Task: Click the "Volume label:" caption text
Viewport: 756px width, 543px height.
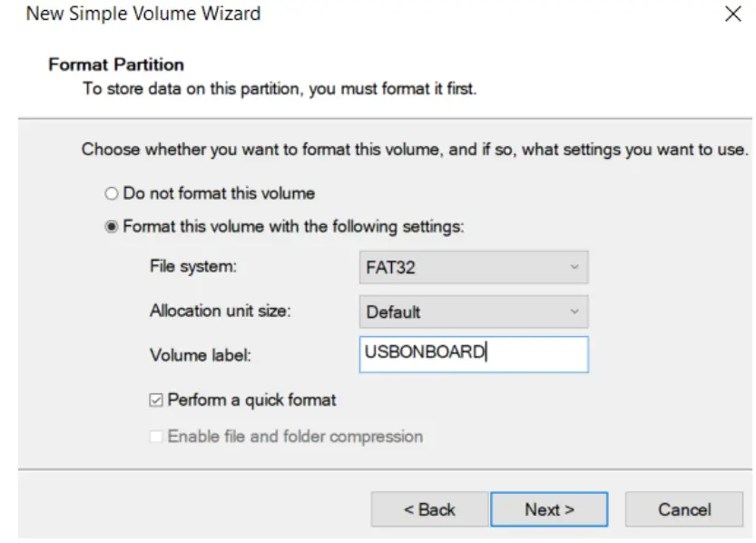Action: coord(200,356)
